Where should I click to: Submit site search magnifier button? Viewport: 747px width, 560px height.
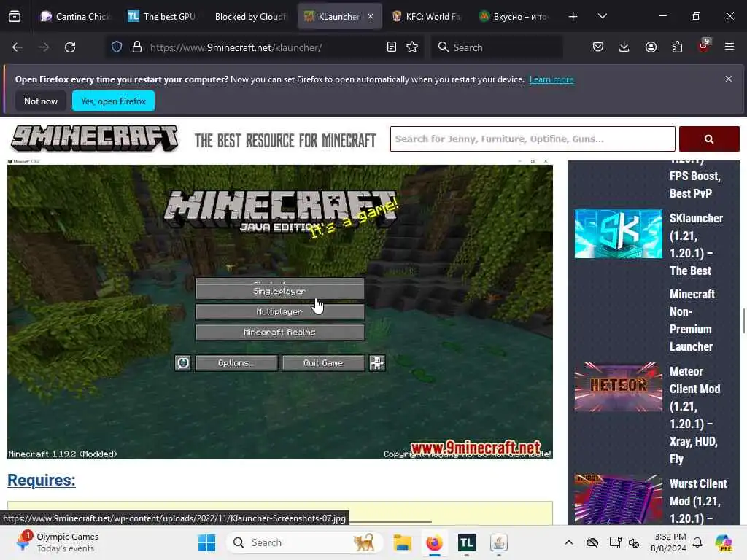(709, 139)
